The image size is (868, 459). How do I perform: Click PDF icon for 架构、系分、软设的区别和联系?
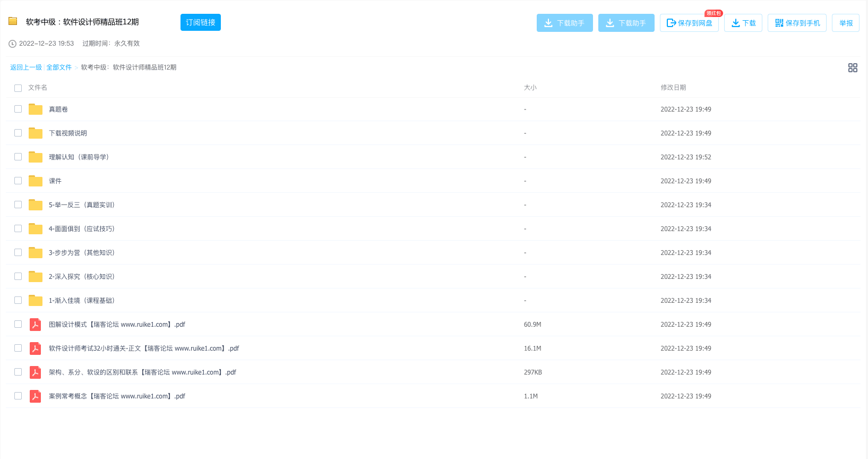click(x=36, y=372)
